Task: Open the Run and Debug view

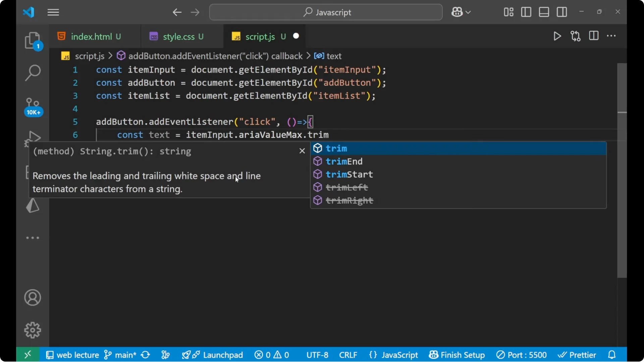Action: pyautogui.click(x=32, y=138)
